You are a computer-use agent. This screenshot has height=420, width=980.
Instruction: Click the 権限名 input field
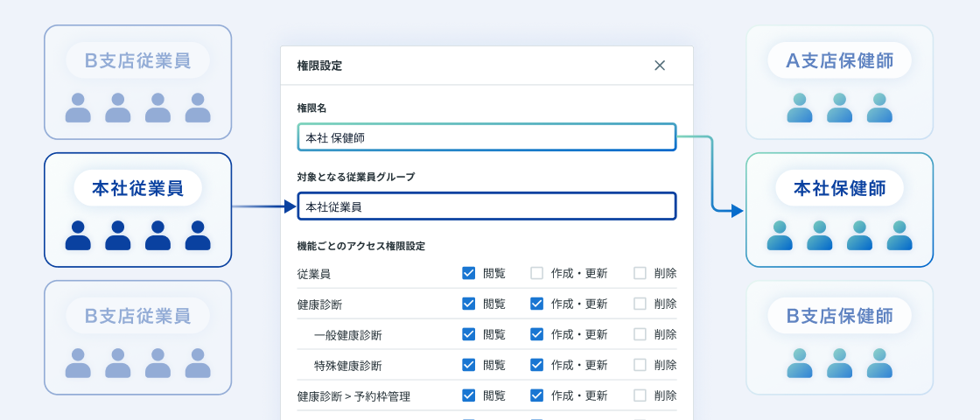(x=486, y=137)
